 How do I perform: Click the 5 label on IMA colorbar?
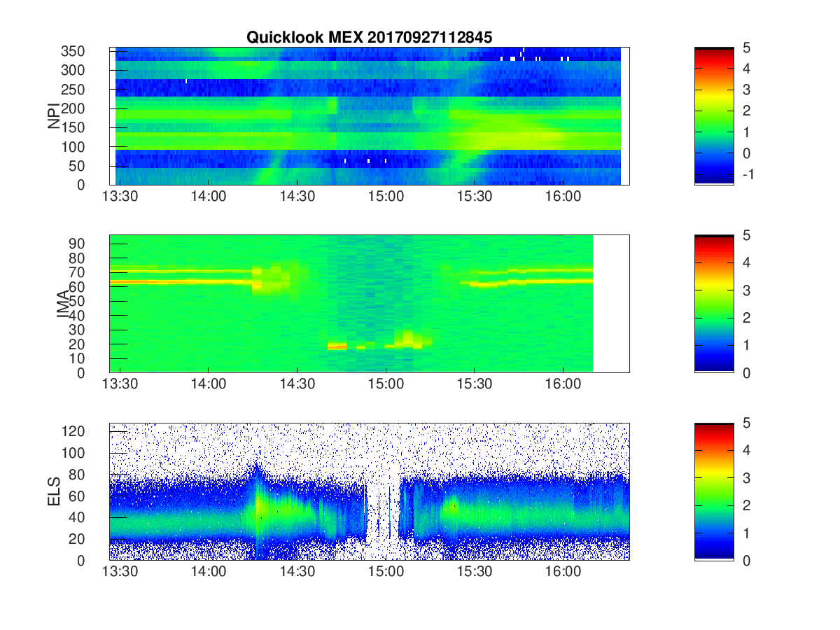coord(746,236)
